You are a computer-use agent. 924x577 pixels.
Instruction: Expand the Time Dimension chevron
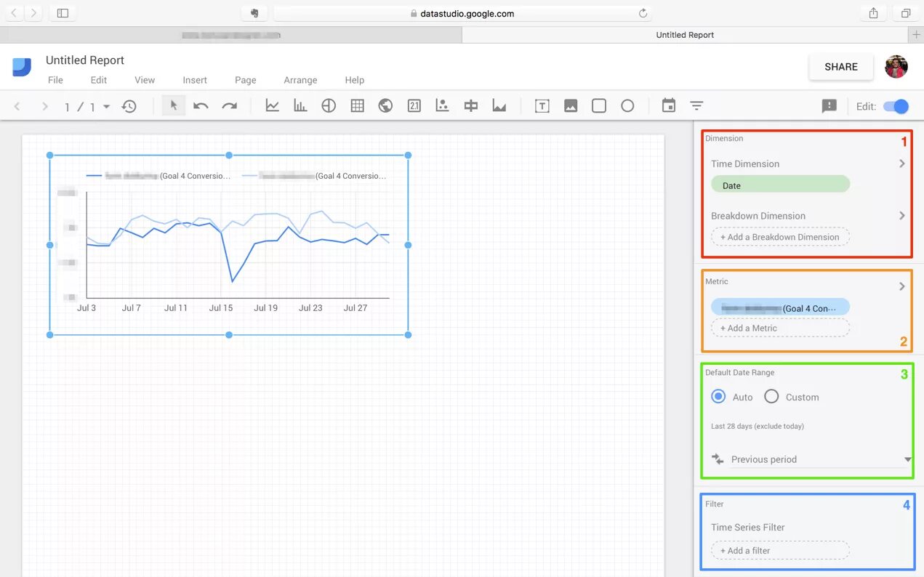(x=901, y=164)
